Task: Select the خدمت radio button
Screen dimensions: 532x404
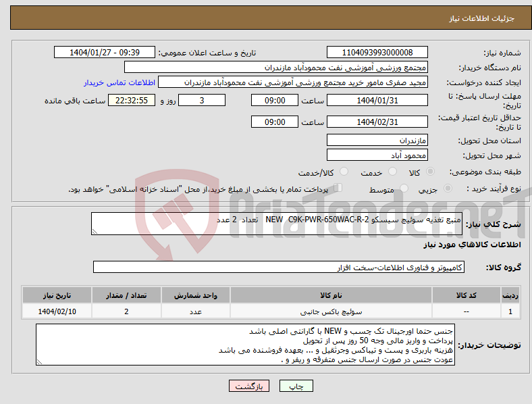Action: (x=392, y=172)
